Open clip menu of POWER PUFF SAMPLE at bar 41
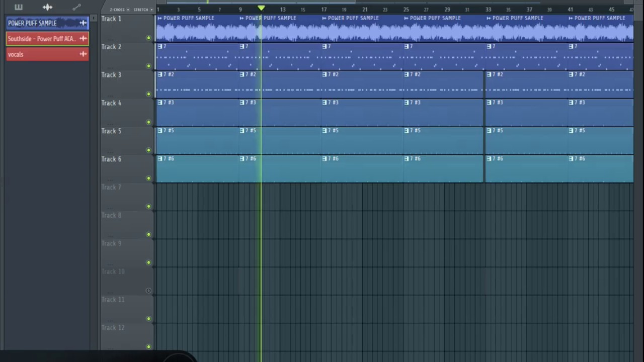Image resolution: width=644 pixels, height=362 pixels. click(571, 18)
